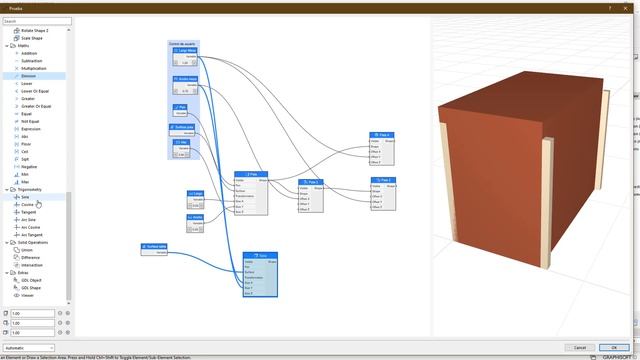Image resolution: width=640 pixels, height=360 pixels.
Task: Click the Max node icon
Action: 17,182
